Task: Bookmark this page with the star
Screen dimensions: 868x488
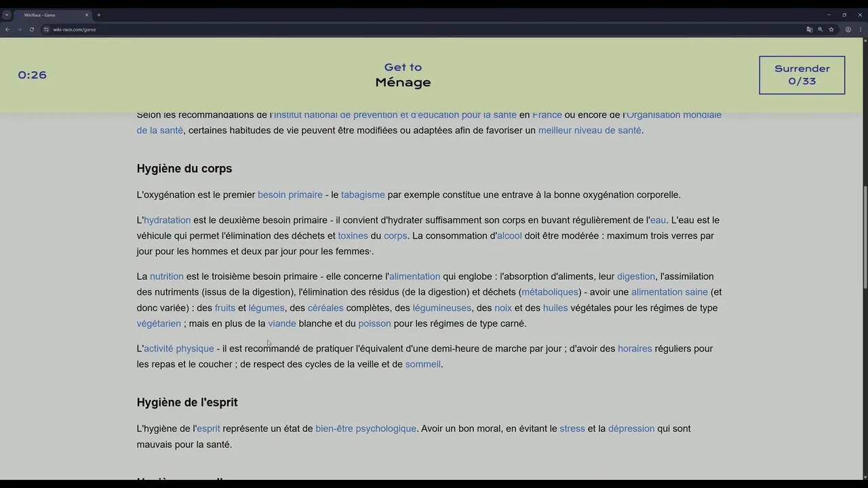Action: click(x=831, y=29)
